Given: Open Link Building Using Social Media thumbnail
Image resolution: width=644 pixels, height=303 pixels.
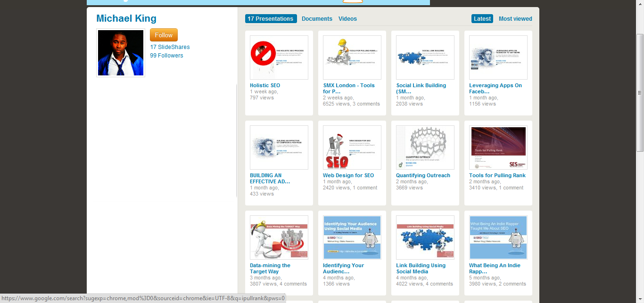Looking at the screenshot, I should [425, 237].
